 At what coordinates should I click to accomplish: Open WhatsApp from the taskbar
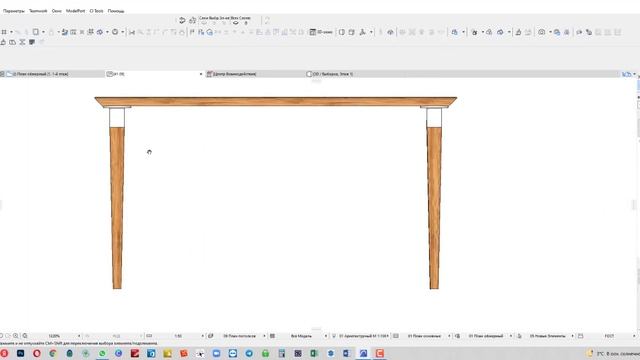click(102, 353)
